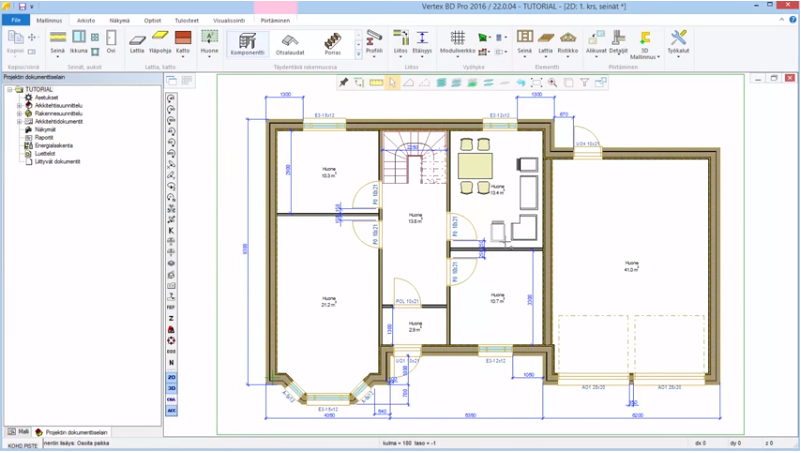The height and width of the screenshot is (453, 801).
Task: Open the Komponentti component gallery item
Action: [x=247, y=44]
